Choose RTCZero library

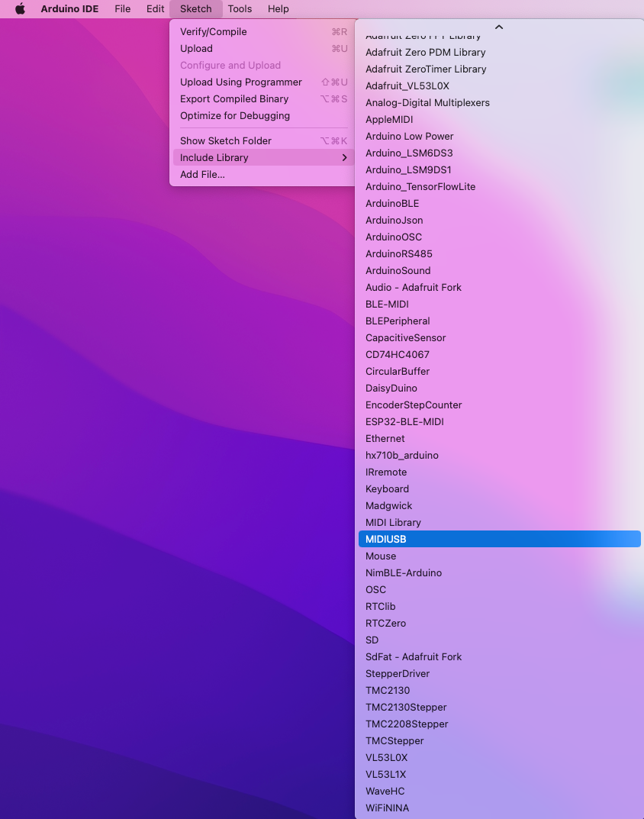point(500,623)
